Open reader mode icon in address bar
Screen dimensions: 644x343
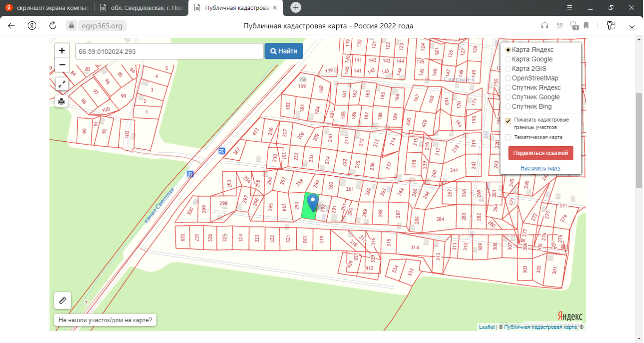[559, 26]
